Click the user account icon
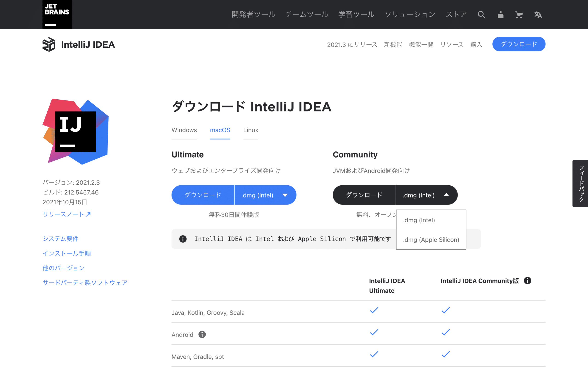Image resolution: width=588 pixels, height=367 pixels. tap(500, 15)
